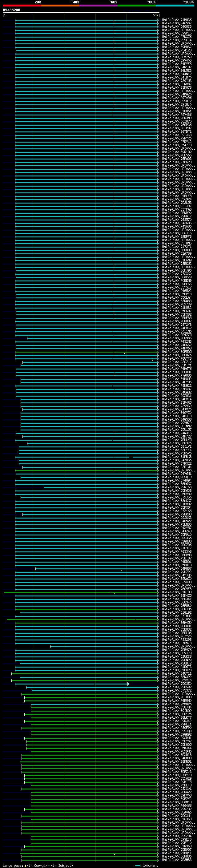Select hit label UniRef100_Q5B976
The image size is (197, 868).
(x=176, y=650)
